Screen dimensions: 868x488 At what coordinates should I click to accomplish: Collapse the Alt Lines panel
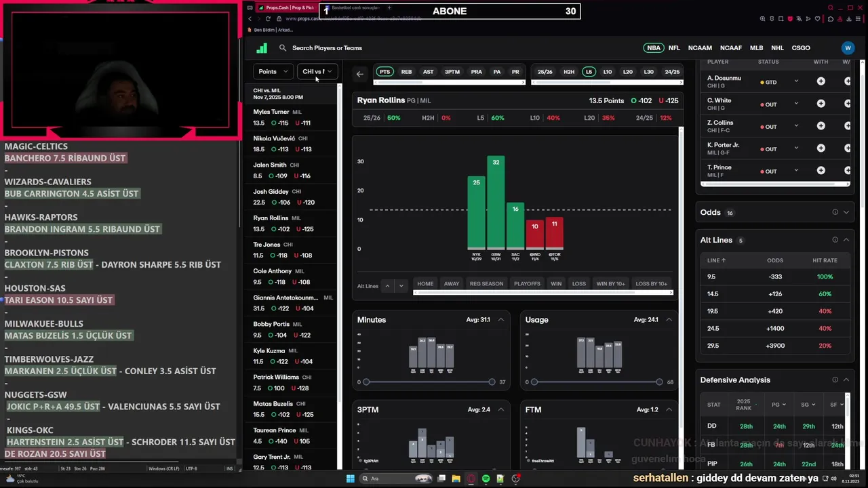pyautogui.click(x=846, y=240)
